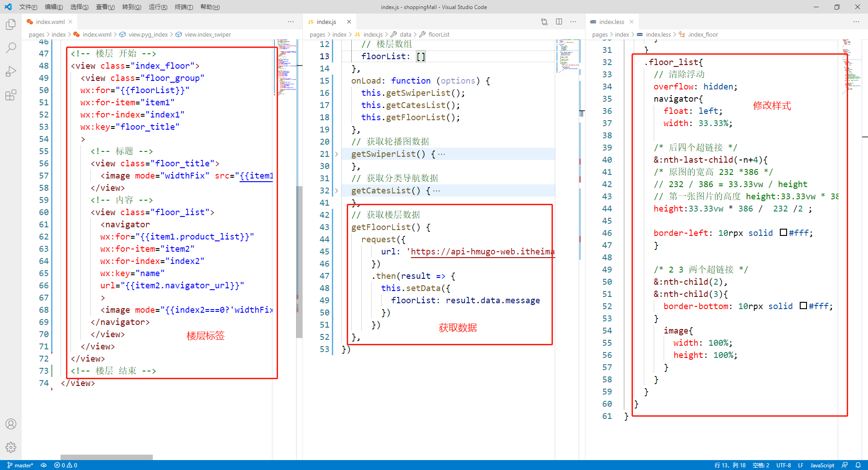
Task: Open more actions for index.wxml editor group
Action: pos(291,22)
